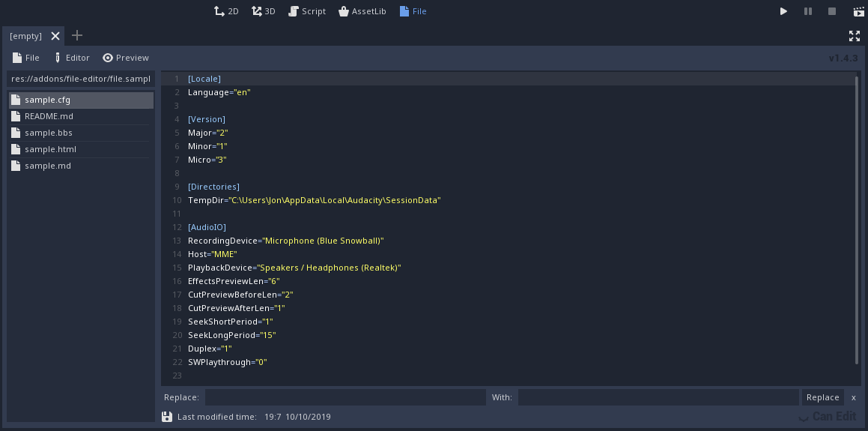The width and height of the screenshot is (868, 431).
Task: Click the file path field
Action: pos(81,79)
